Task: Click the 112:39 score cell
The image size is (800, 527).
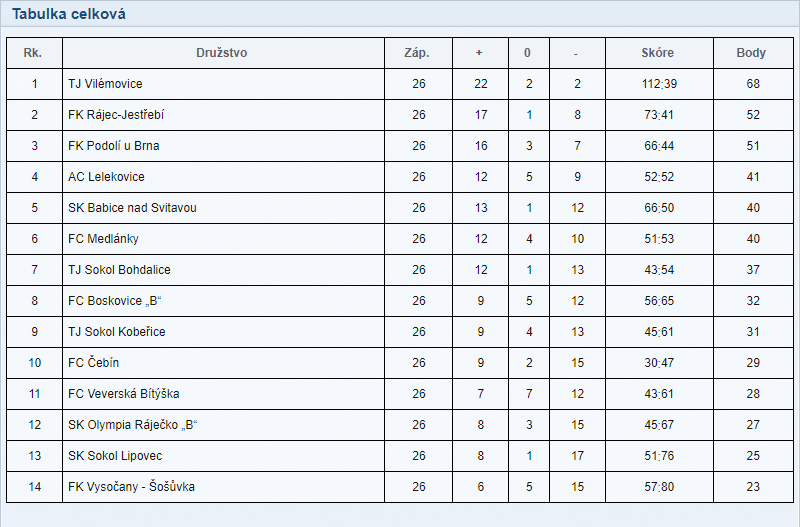Action: click(659, 84)
